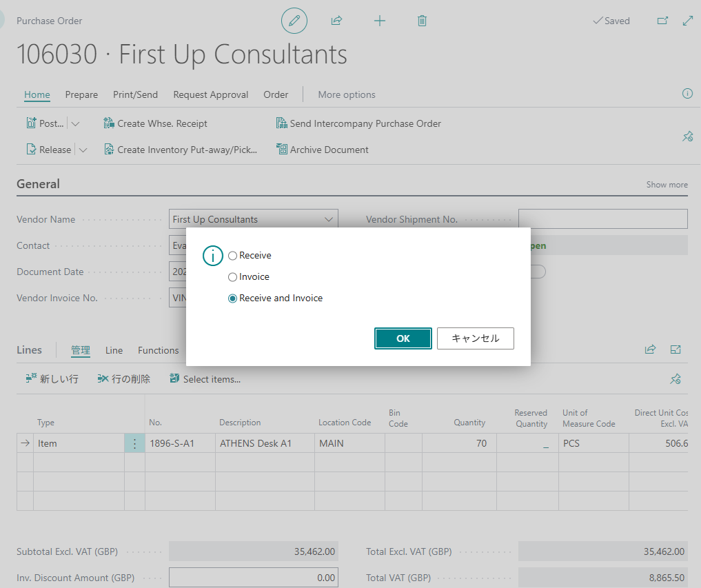Click the Quantity column header
The height and width of the screenshot is (588, 701).
pyautogui.click(x=469, y=422)
